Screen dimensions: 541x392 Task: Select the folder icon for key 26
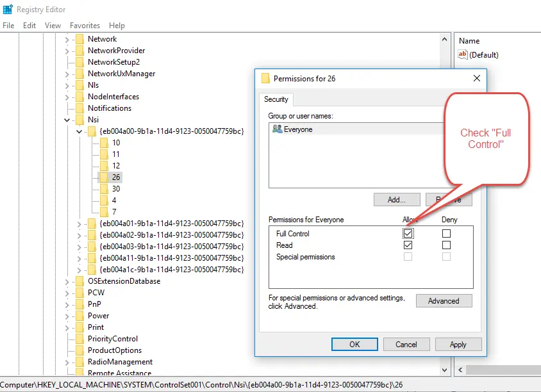[x=103, y=177]
